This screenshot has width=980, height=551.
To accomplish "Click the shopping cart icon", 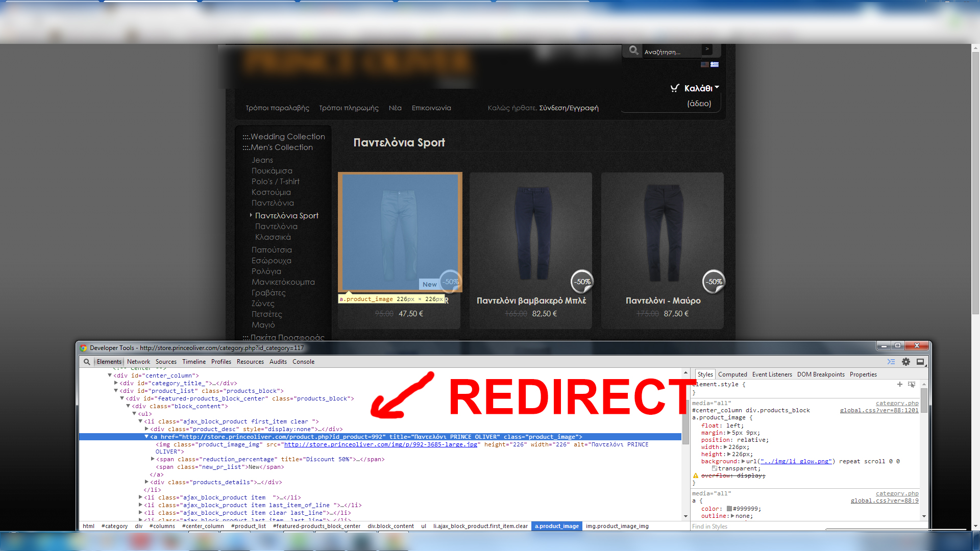I will tap(675, 88).
